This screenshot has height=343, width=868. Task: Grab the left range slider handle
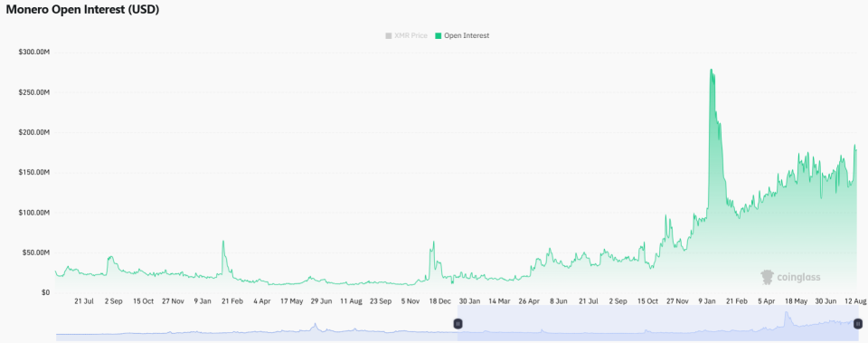pos(458,324)
